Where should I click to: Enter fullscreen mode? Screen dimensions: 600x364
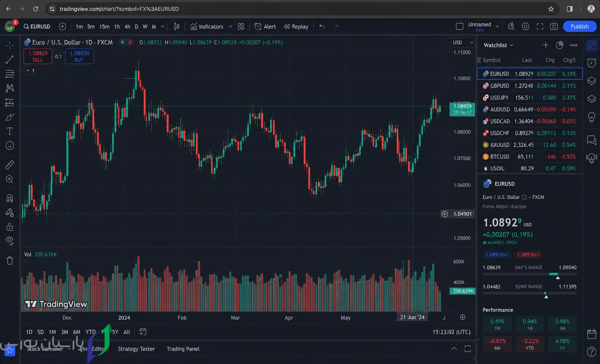pos(540,26)
